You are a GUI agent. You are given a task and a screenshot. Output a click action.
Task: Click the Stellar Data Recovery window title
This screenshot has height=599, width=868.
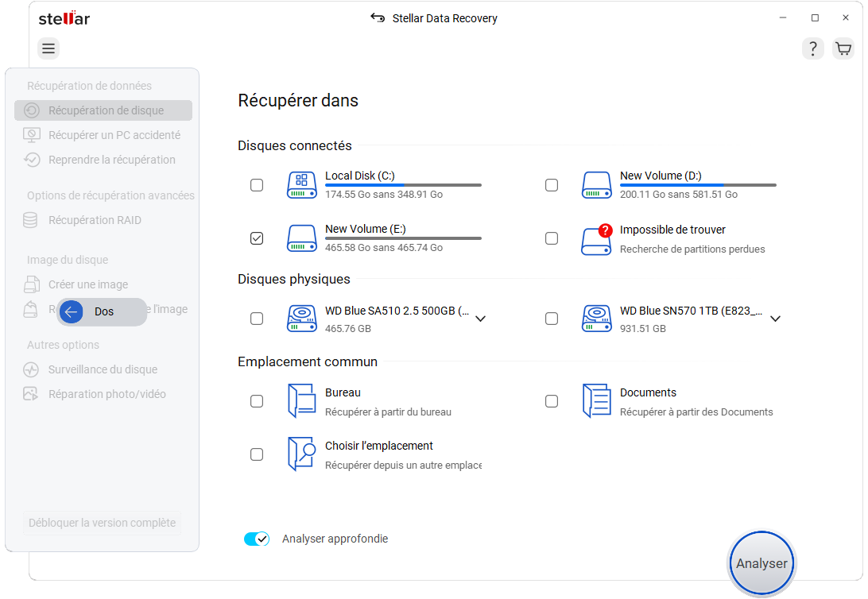445,18
